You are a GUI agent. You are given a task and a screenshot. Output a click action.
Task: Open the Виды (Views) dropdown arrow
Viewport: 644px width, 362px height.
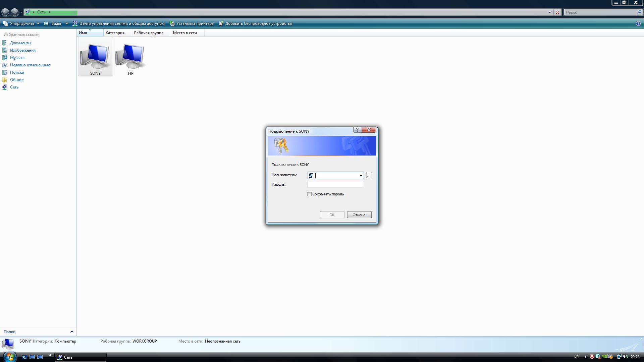(67, 23)
